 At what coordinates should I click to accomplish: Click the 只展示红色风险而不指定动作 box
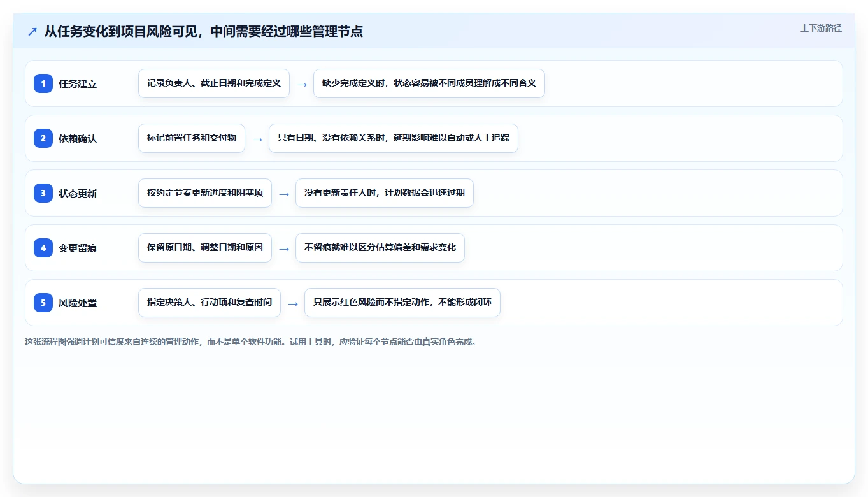coord(402,303)
